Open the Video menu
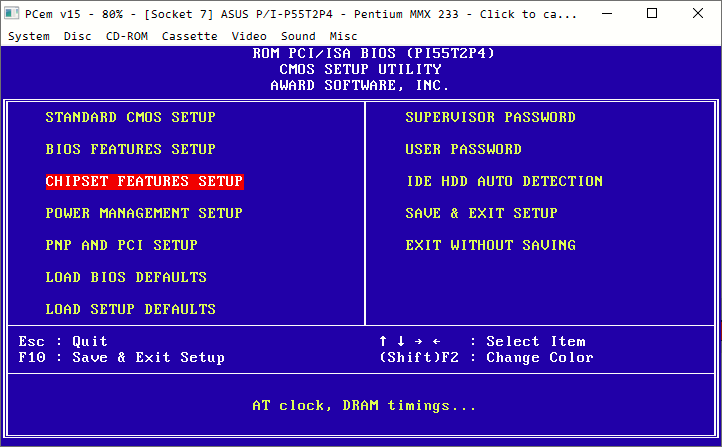Screen dimensions: 722x447 [249, 36]
